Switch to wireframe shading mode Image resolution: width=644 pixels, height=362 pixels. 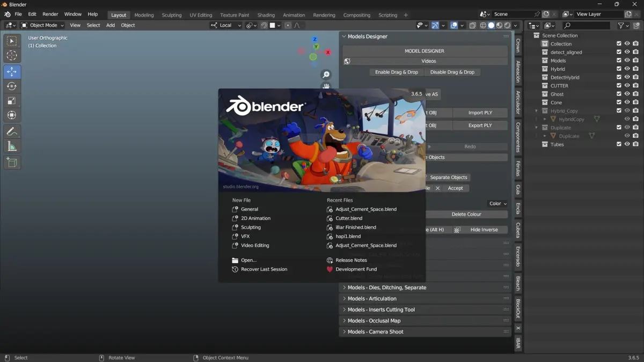point(483,25)
